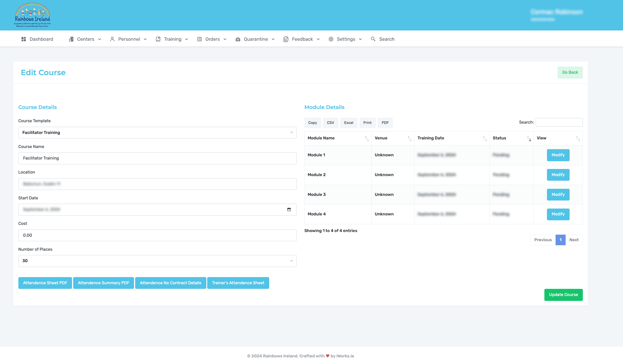Export module table to Excel

point(349,122)
